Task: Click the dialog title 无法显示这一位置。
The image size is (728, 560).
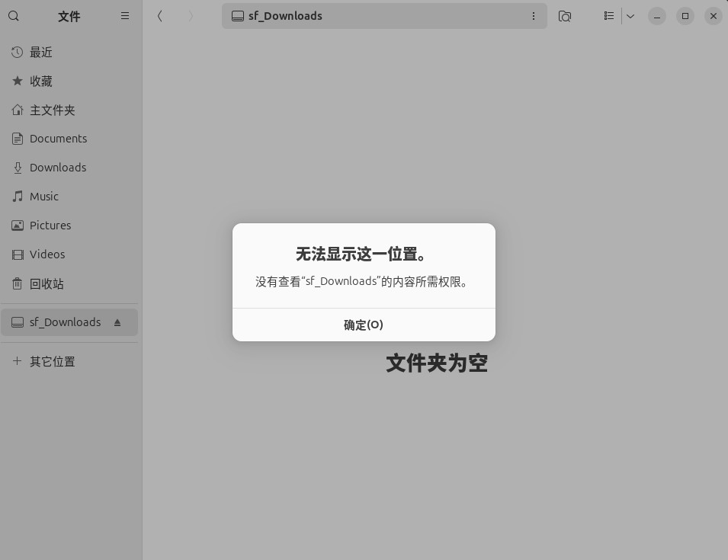Action: click(x=361, y=254)
